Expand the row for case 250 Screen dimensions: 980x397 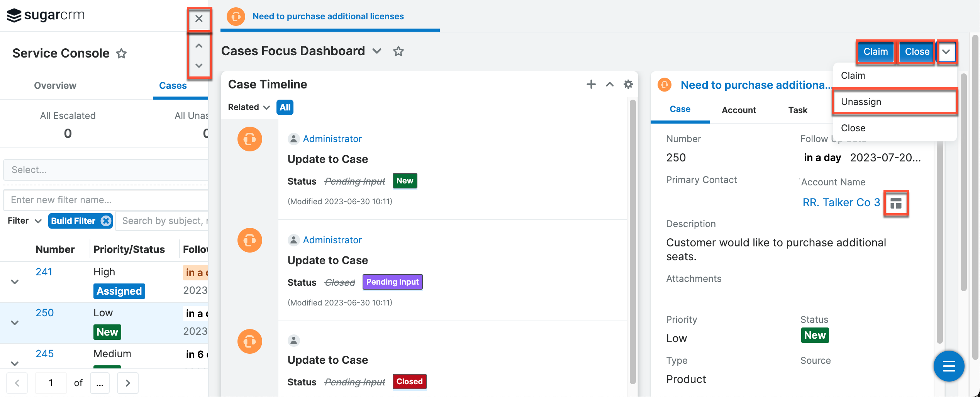(x=14, y=322)
